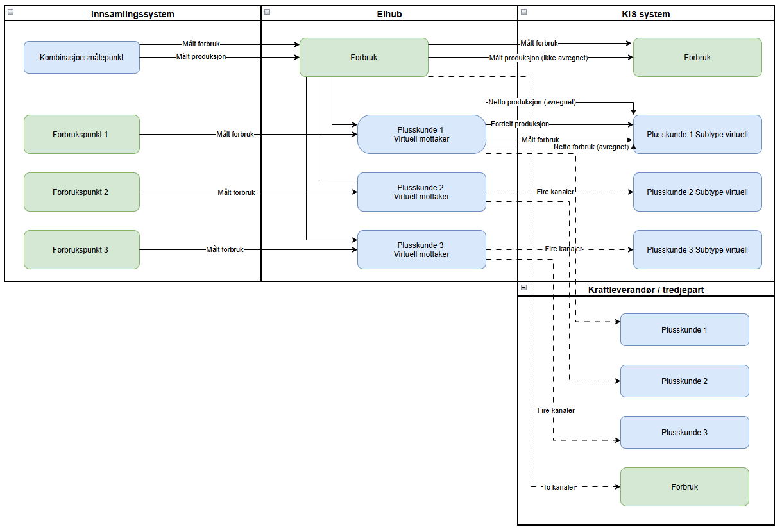Screen dimensions: 782x532
Task: Pick the Forbrukspunkt 3 box
Action: point(81,250)
